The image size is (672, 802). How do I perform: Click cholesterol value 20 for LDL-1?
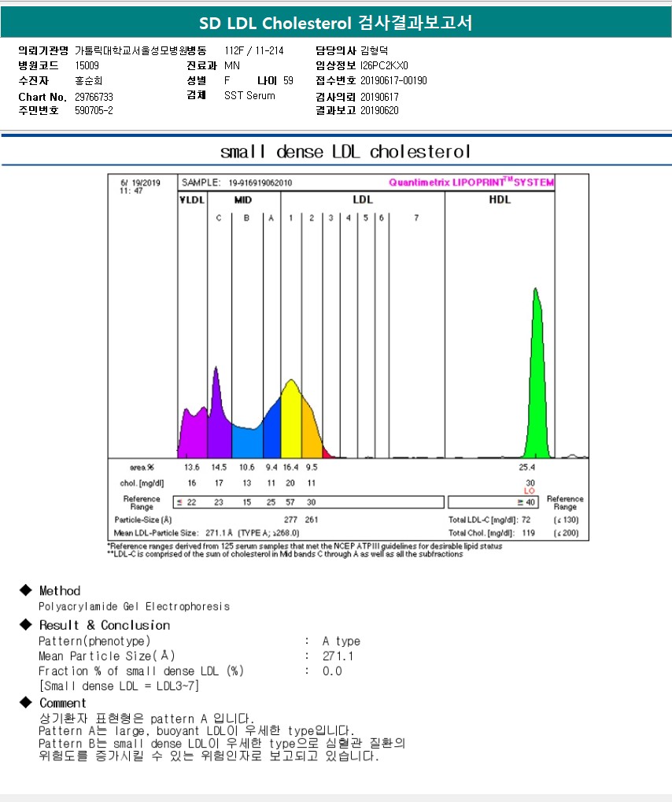[290, 483]
